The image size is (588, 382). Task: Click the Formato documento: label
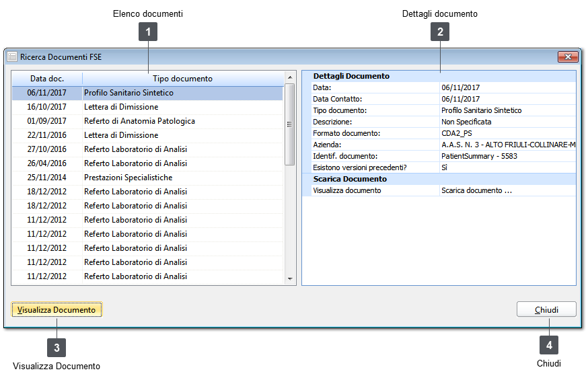[346, 133]
